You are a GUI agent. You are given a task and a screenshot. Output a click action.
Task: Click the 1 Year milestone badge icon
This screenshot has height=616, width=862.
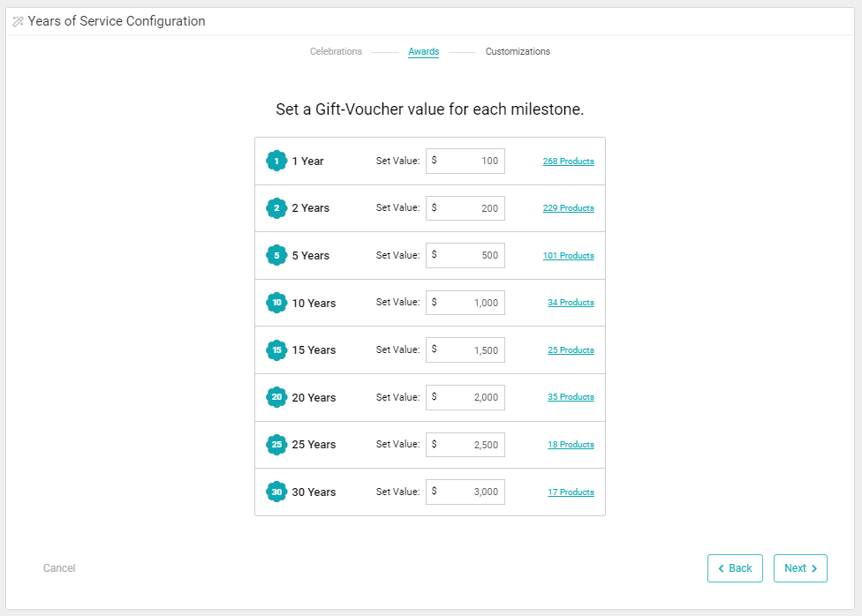[276, 161]
